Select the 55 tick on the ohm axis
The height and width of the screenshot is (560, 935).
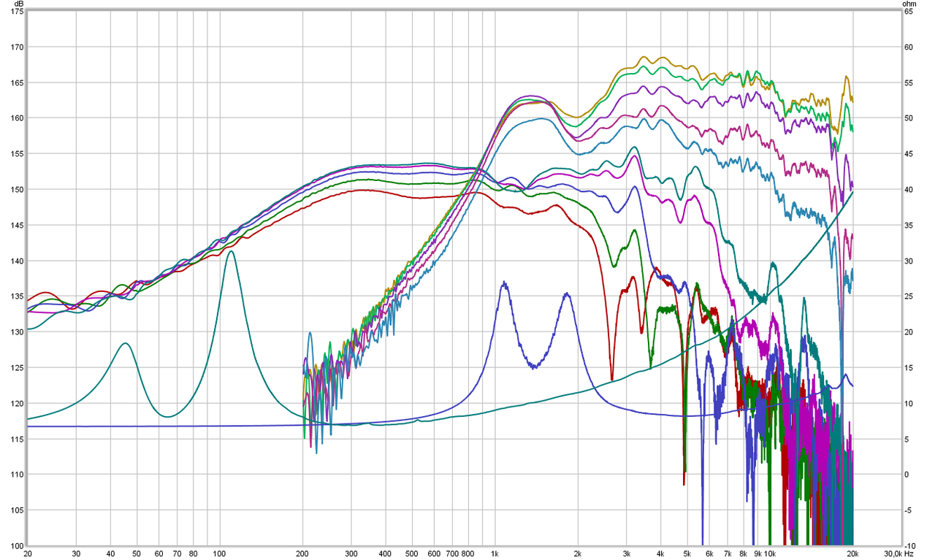909,83
